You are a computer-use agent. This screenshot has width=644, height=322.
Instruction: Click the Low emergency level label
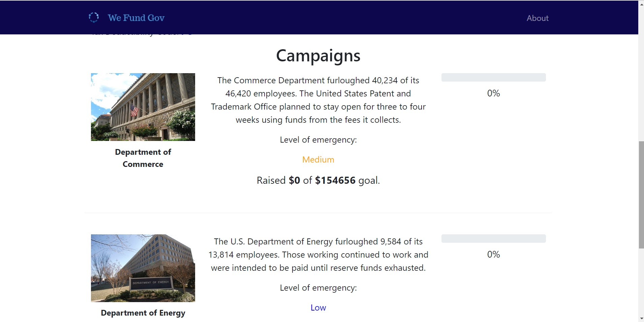(318, 308)
